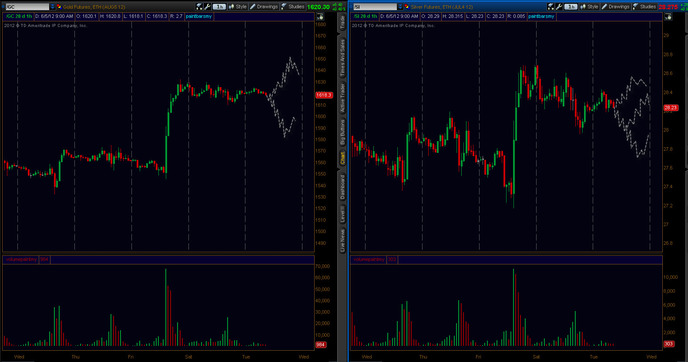Image resolution: width=688 pixels, height=362 pixels.
Task: Switch to Times And Sales side tab
Action: pyautogui.click(x=342, y=57)
